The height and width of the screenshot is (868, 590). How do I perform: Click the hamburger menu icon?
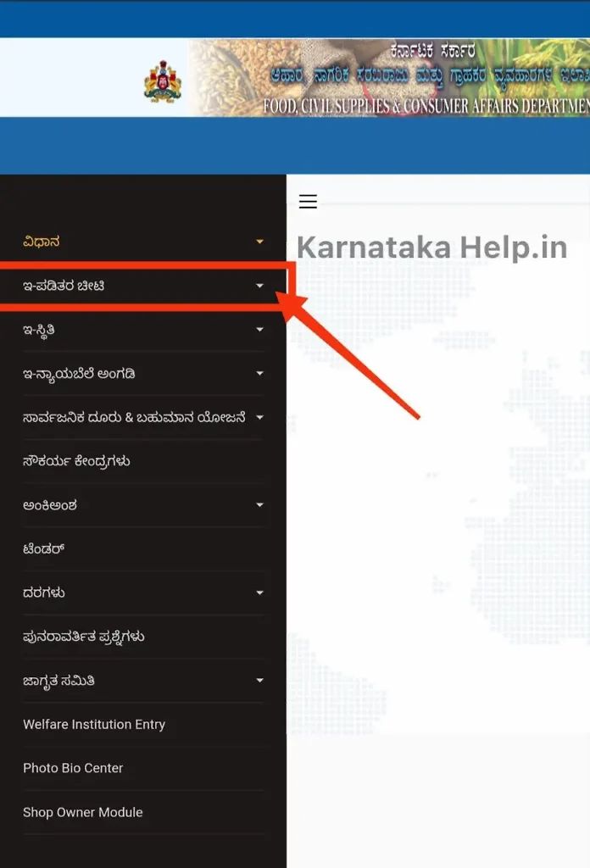tap(308, 201)
